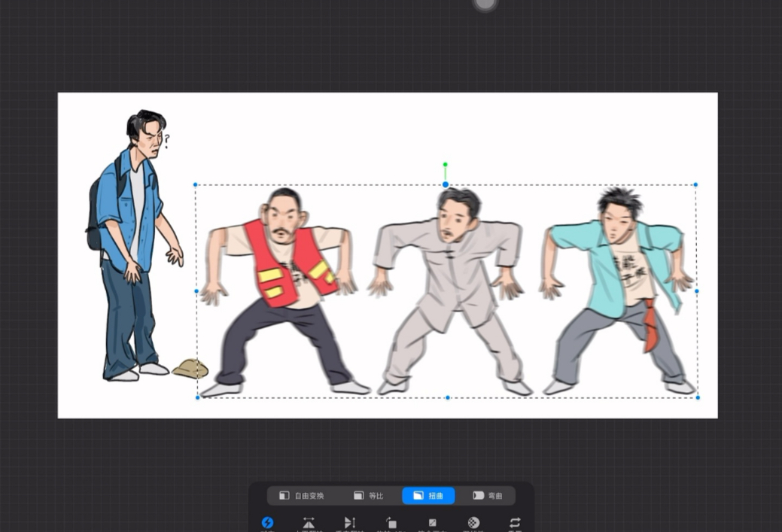This screenshot has height=532, width=782.
Task: Click the Reset transform arrows icon
Action: [515, 522]
